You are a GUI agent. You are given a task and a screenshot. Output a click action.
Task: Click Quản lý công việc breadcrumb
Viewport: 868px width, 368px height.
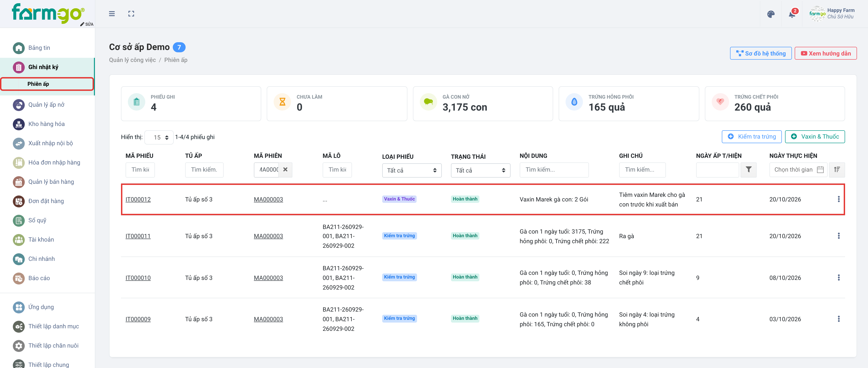[132, 60]
